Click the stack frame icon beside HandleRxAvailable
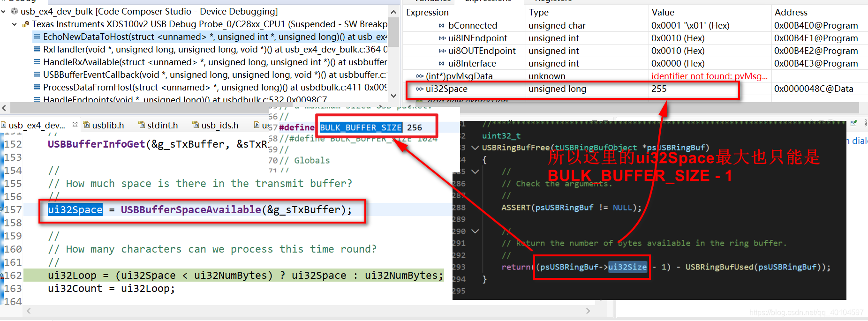 coord(37,62)
